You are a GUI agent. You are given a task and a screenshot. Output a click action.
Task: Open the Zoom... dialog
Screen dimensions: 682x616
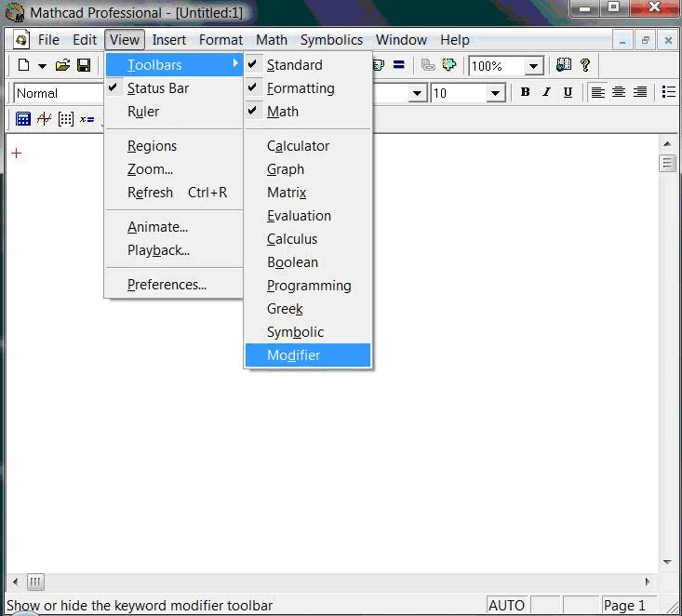174,169
